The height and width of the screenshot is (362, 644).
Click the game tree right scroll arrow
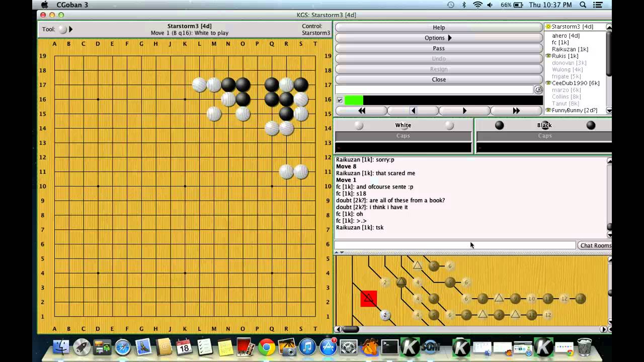(603, 329)
